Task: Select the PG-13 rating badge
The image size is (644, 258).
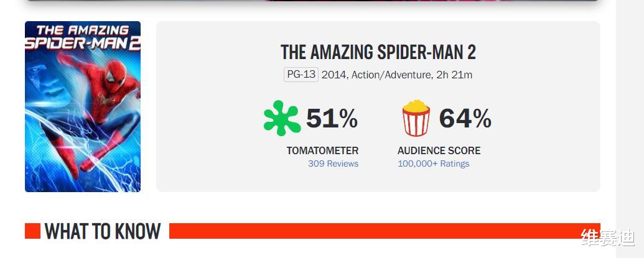Action: [301, 75]
